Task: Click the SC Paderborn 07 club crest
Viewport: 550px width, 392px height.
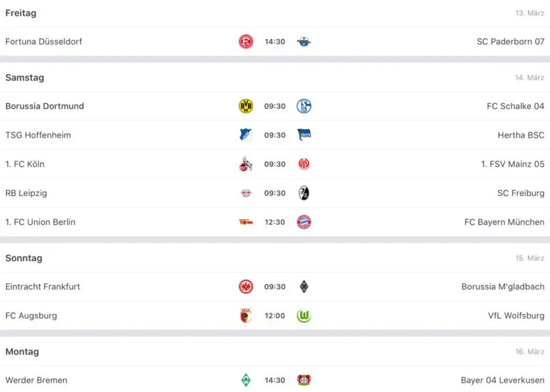Action: pos(304,42)
